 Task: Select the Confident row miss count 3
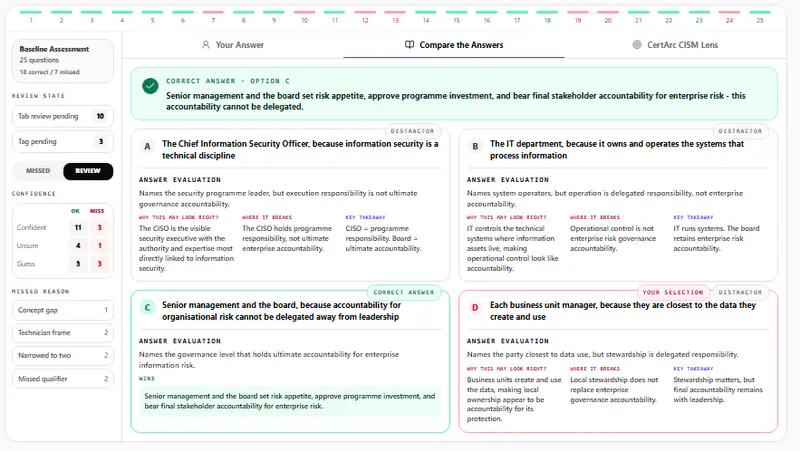[99, 228]
